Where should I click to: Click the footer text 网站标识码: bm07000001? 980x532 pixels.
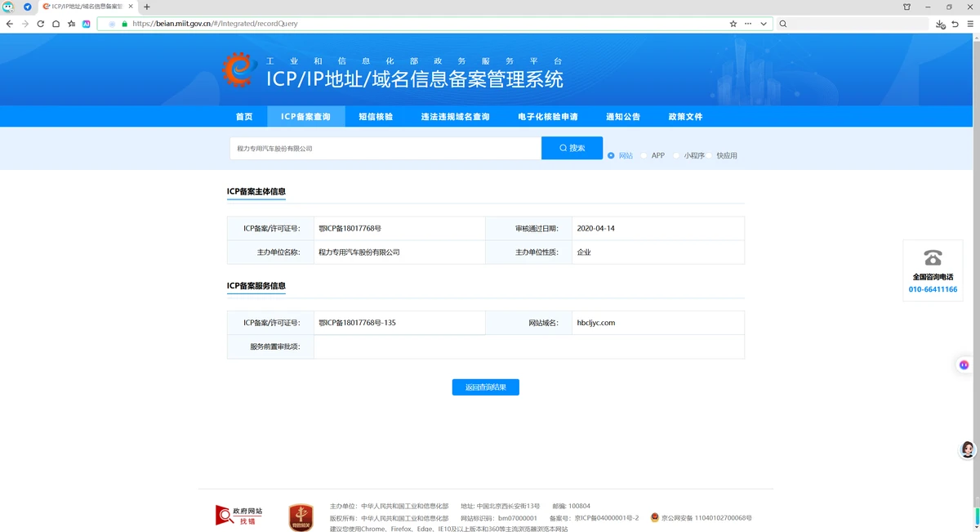[499, 518]
